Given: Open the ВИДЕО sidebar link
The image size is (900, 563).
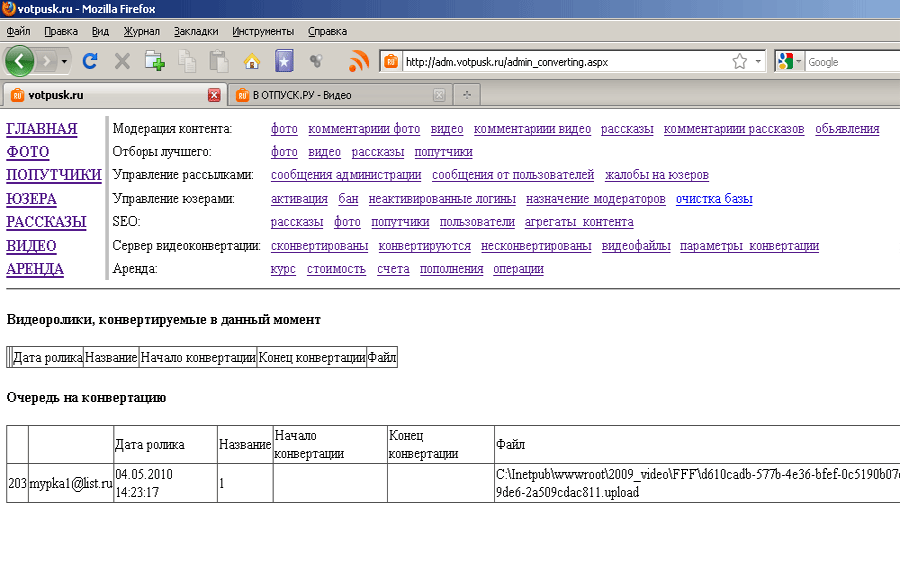Looking at the screenshot, I should (x=31, y=246).
